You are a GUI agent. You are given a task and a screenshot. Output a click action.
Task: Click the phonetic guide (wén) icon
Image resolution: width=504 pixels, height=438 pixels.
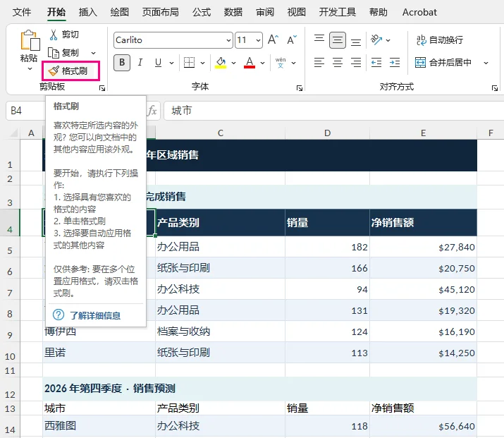click(x=281, y=62)
